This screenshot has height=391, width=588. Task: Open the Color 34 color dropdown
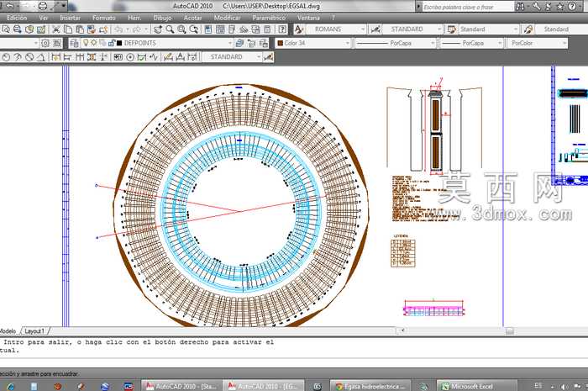347,43
